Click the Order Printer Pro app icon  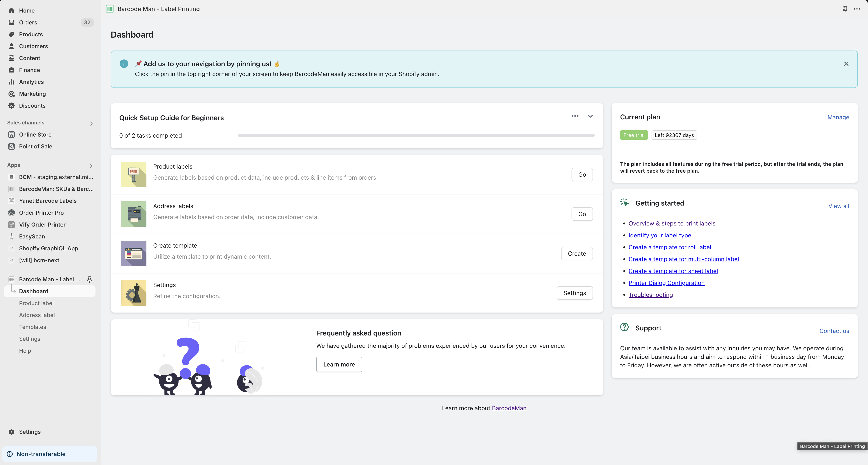(11, 213)
